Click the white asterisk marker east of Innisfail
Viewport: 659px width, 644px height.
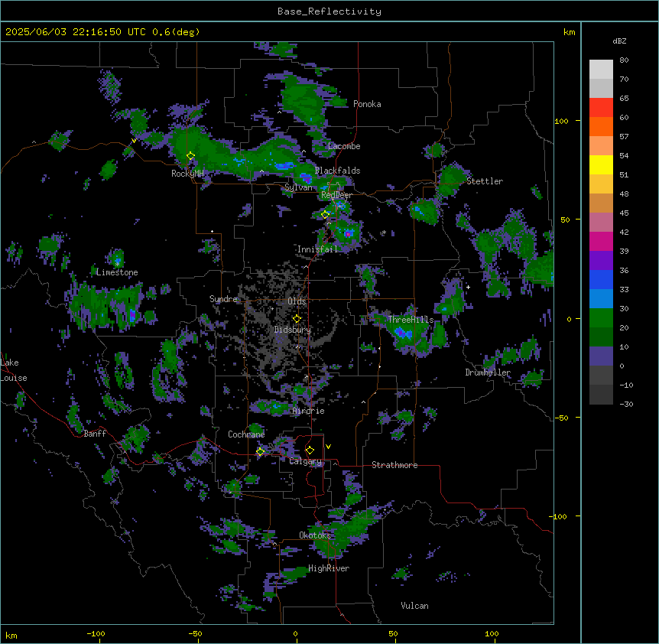point(383,233)
